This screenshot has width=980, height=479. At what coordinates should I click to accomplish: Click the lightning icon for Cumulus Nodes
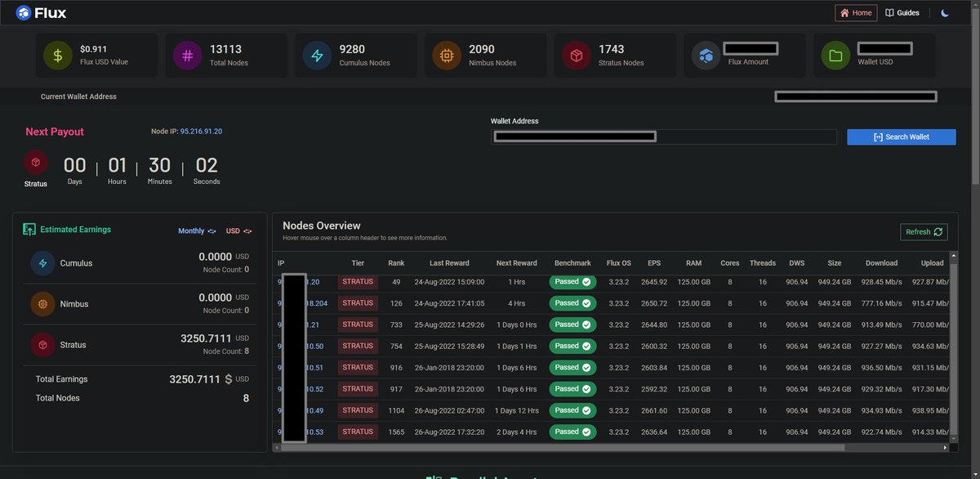[x=315, y=55]
